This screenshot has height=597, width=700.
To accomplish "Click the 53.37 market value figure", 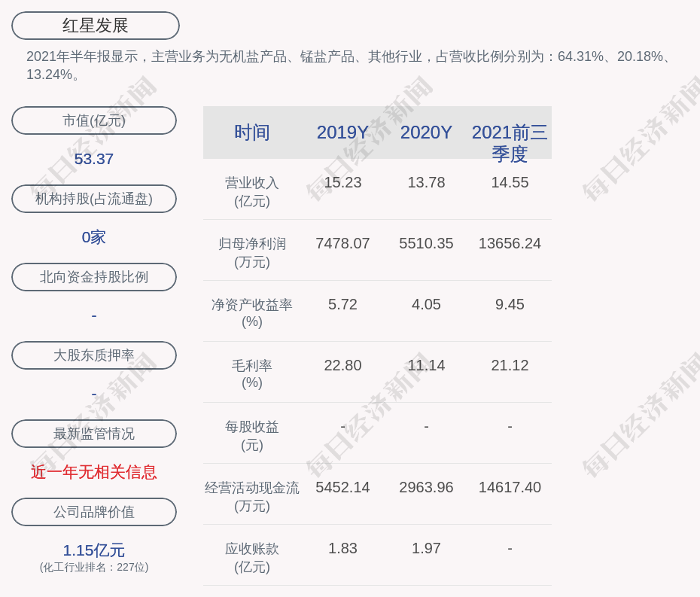I will coord(94,159).
